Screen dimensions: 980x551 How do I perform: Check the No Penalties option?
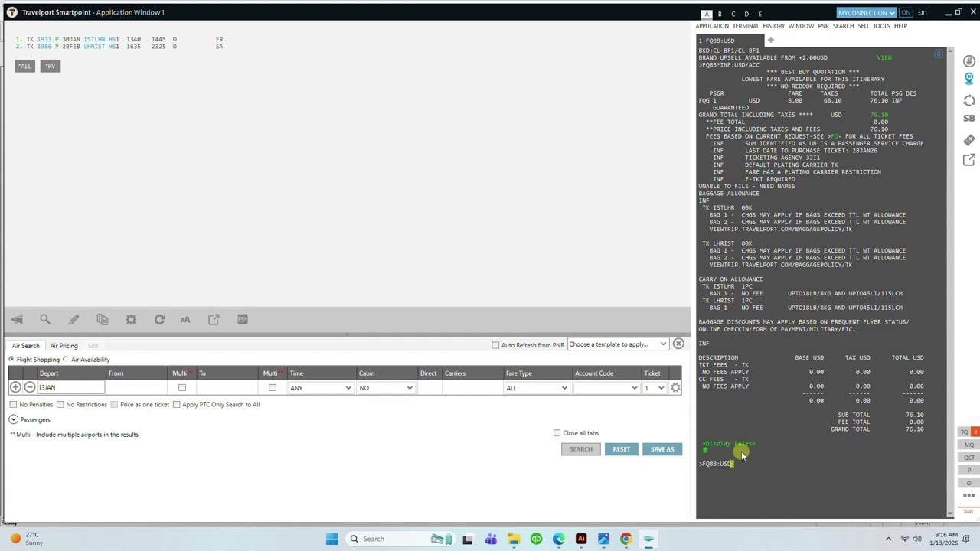[x=13, y=405]
